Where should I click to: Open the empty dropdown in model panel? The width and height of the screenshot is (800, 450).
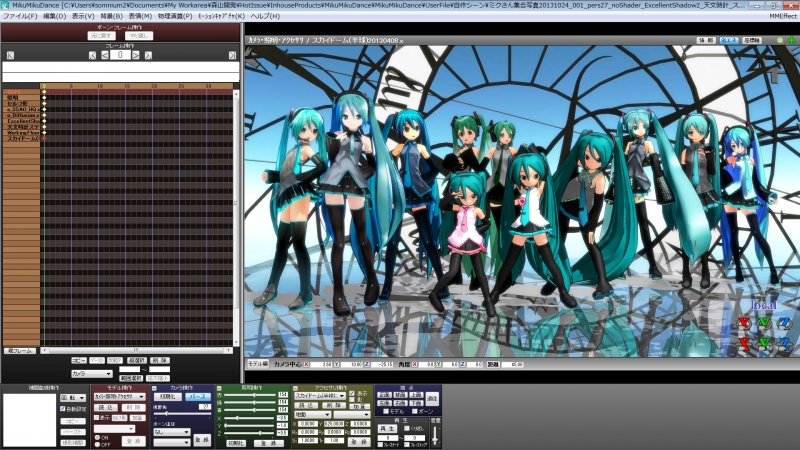[x=114, y=429]
